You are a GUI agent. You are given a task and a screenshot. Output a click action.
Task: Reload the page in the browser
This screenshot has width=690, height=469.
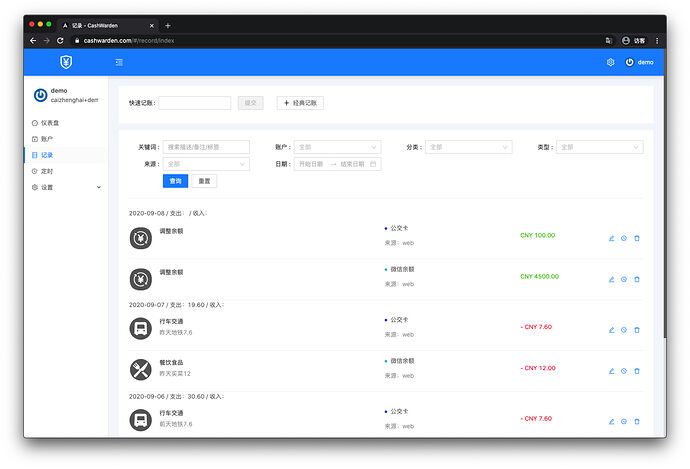60,40
